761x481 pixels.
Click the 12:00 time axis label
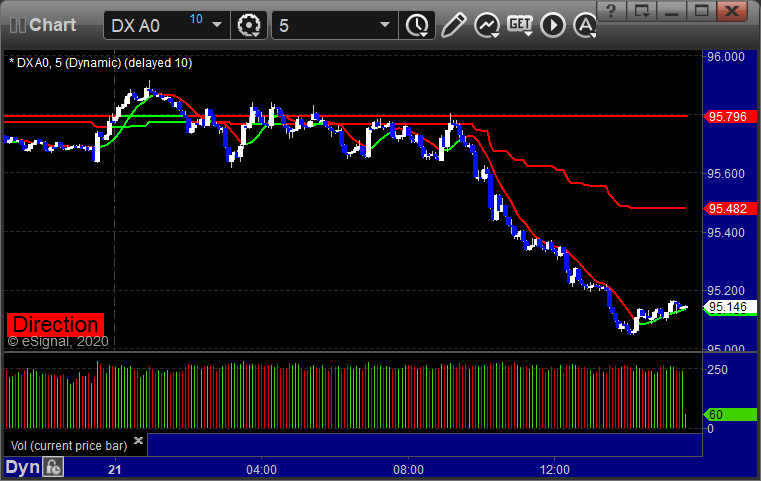point(555,469)
